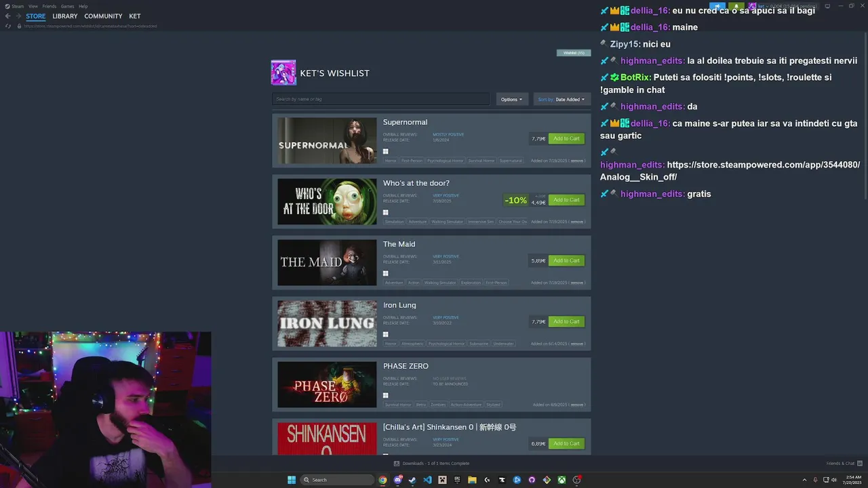Open the Games menu

(x=67, y=6)
